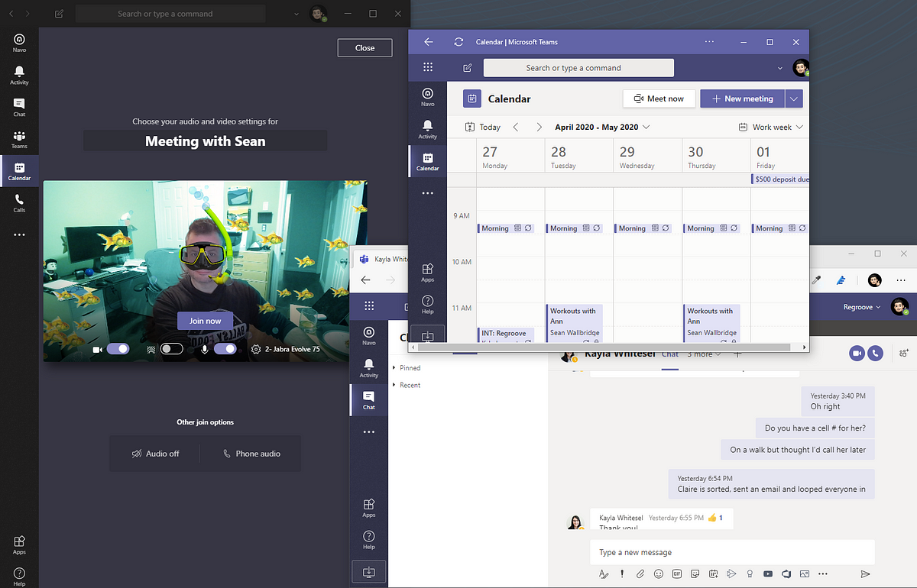Viewport: 917px width, 588px height.
Task: Open Teams icon in dark sidebar
Action: 19,139
